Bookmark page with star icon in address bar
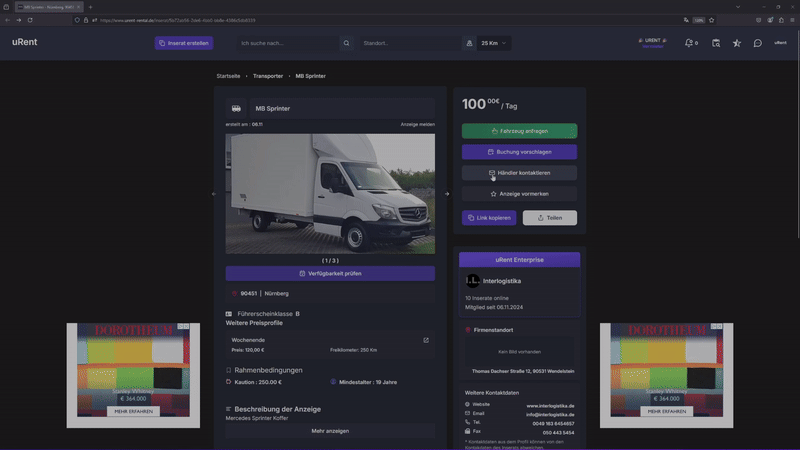 coord(711,20)
